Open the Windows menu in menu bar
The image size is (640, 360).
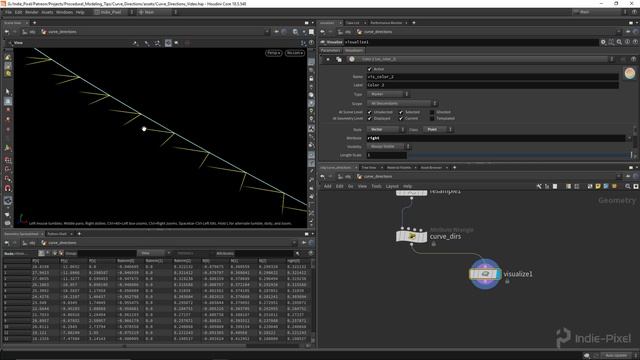64,12
